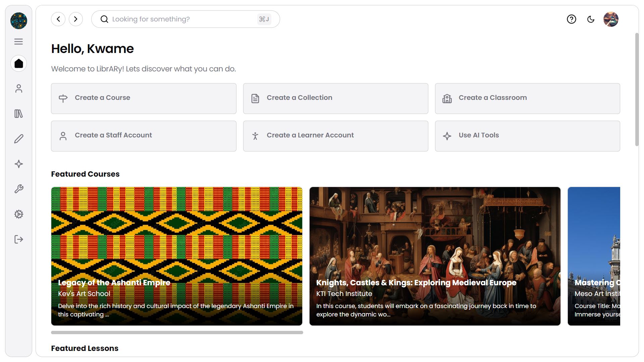Viewport: 644px width, 362px height.
Task: Click the sparkle icon beside Use AI Tools
Action: coord(447,136)
